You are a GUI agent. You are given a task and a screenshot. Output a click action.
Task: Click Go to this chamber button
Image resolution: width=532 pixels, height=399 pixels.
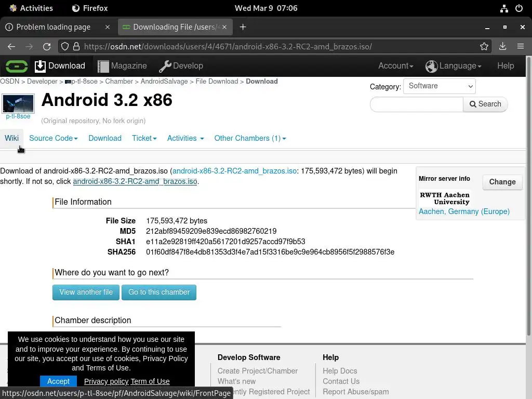(159, 292)
